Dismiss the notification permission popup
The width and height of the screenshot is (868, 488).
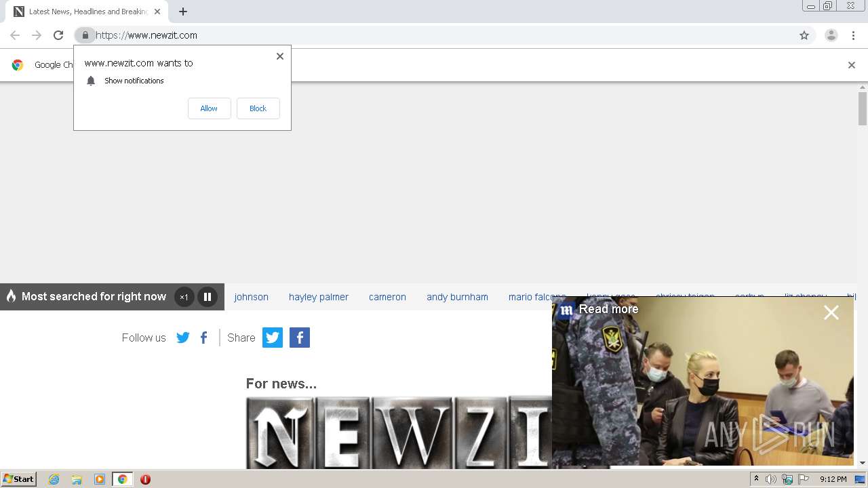pyautogui.click(x=280, y=56)
